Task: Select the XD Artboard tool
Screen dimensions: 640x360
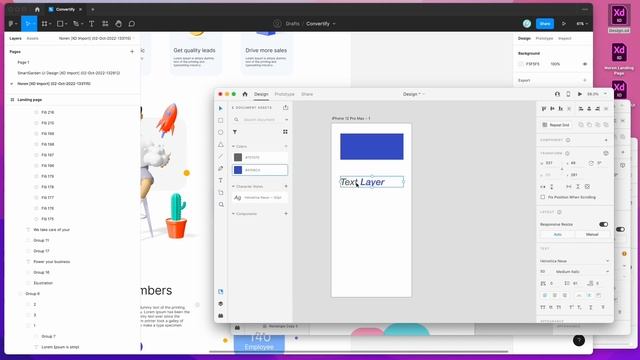Action: click(x=221, y=192)
